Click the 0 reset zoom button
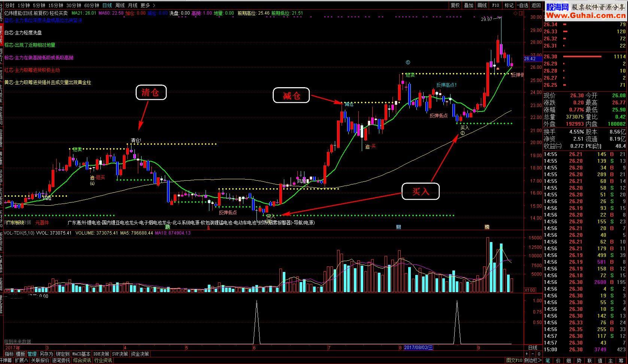The height and width of the screenshot is (364, 628). click(x=539, y=354)
